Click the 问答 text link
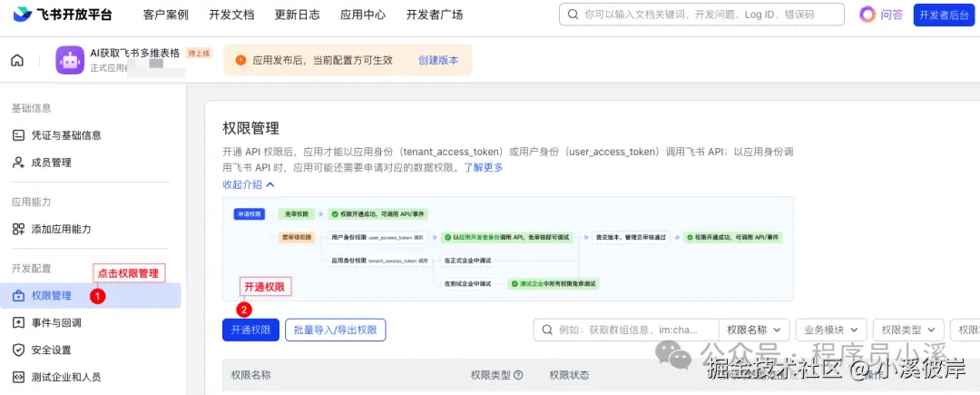The width and height of the screenshot is (980, 395). (892, 15)
